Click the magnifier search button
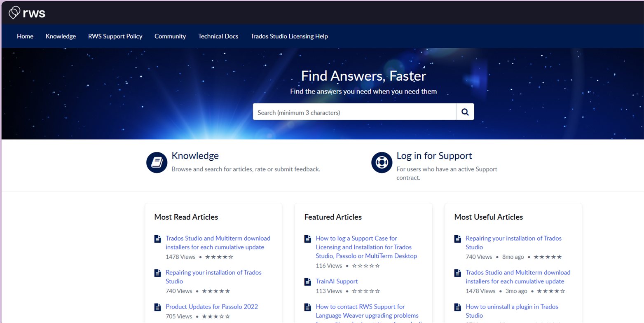The height and width of the screenshot is (323, 644). 465,112
